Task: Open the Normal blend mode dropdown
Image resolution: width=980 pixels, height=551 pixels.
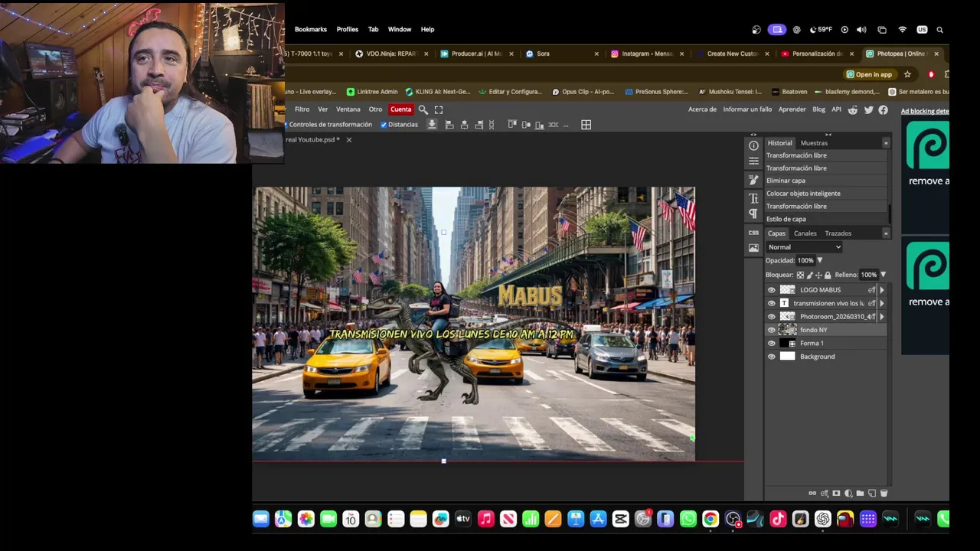Action: 804,247
